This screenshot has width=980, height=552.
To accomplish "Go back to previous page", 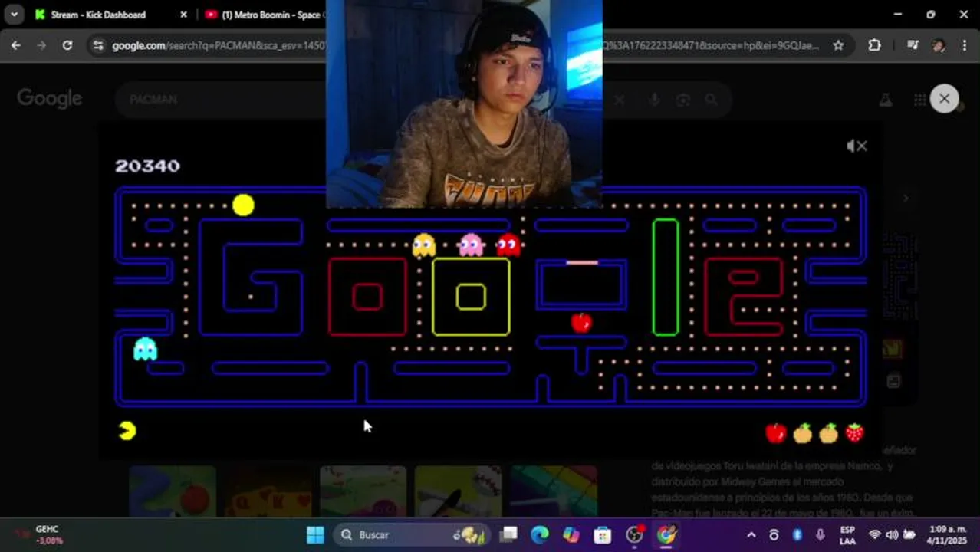I will pos(15,45).
